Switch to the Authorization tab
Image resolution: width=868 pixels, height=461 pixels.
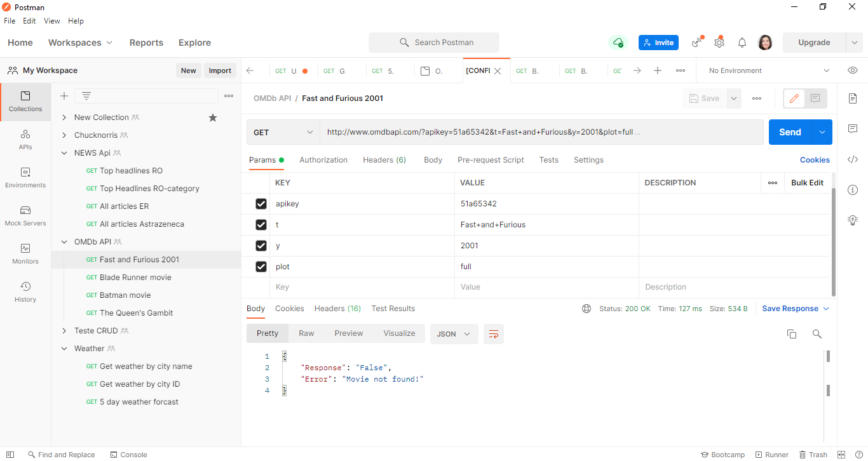point(323,160)
